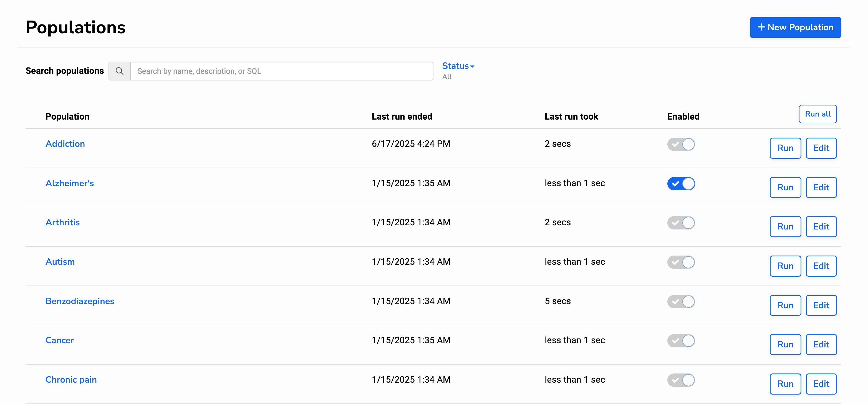
Task: Edit the Addiction population
Action: tap(821, 148)
